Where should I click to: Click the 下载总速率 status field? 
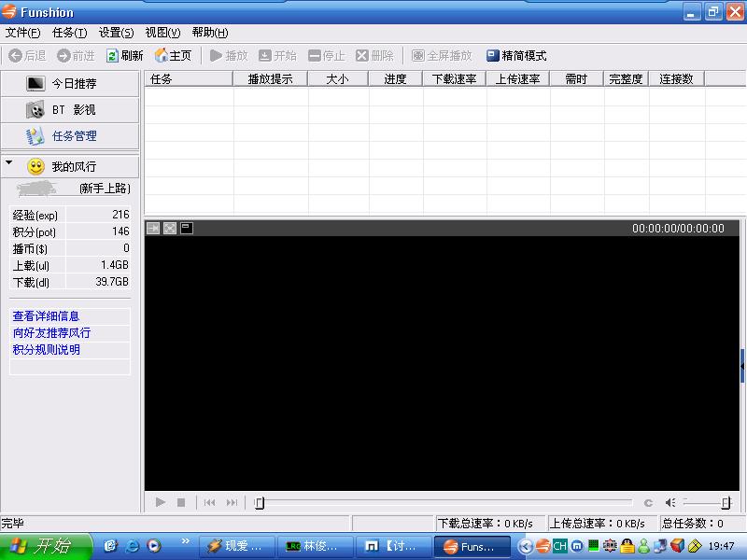click(x=489, y=524)
